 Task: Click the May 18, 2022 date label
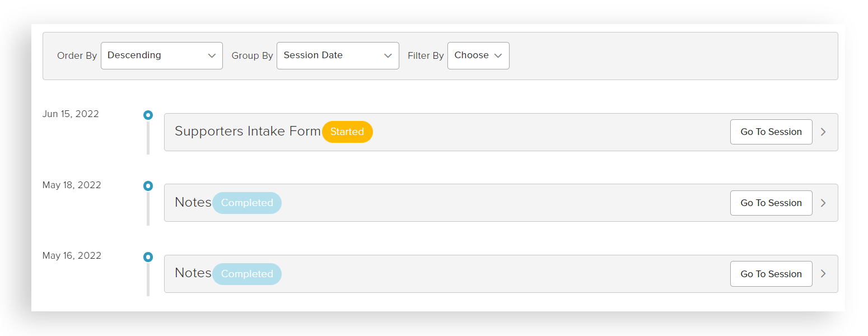coord(72,185)
